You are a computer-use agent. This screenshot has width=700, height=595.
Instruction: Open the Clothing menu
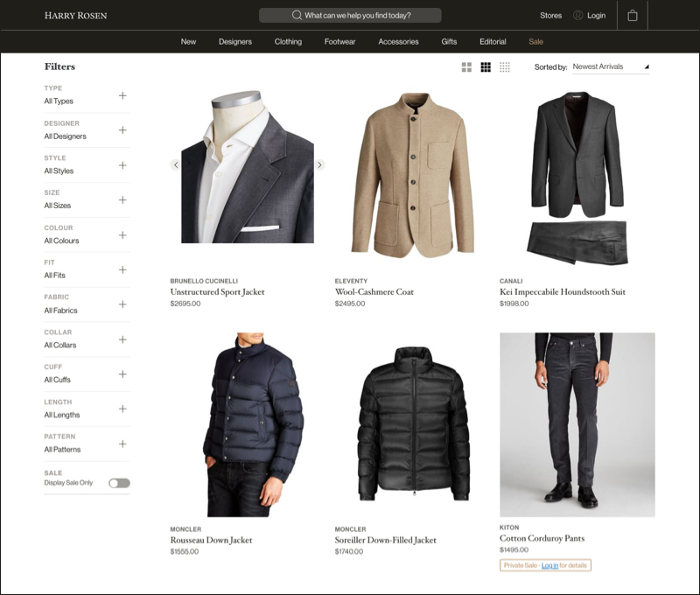[288, 41]
